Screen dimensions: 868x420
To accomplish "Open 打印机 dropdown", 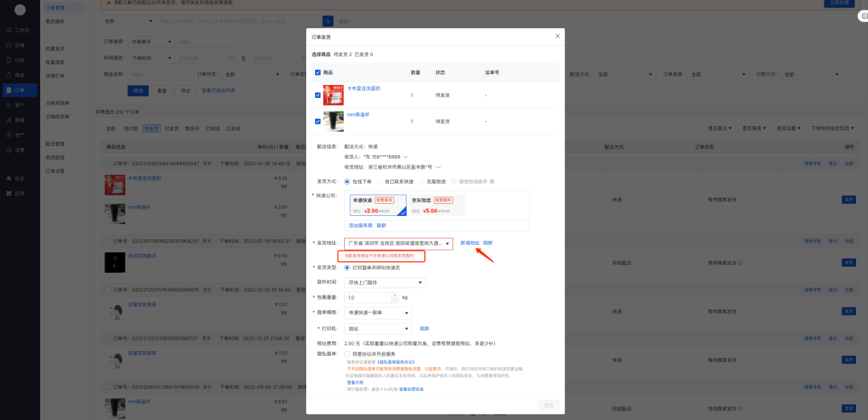I will pyautogui.click(x=378, y=328).
